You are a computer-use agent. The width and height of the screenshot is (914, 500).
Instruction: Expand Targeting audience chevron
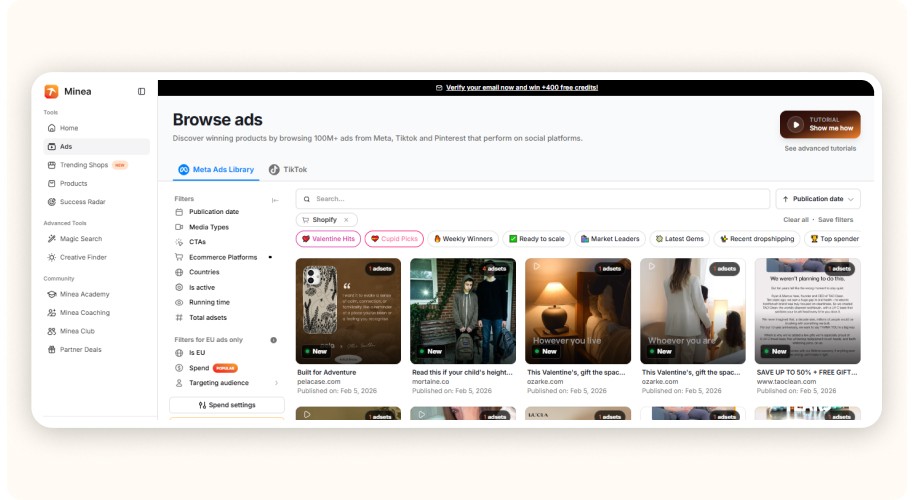point(276,383)
